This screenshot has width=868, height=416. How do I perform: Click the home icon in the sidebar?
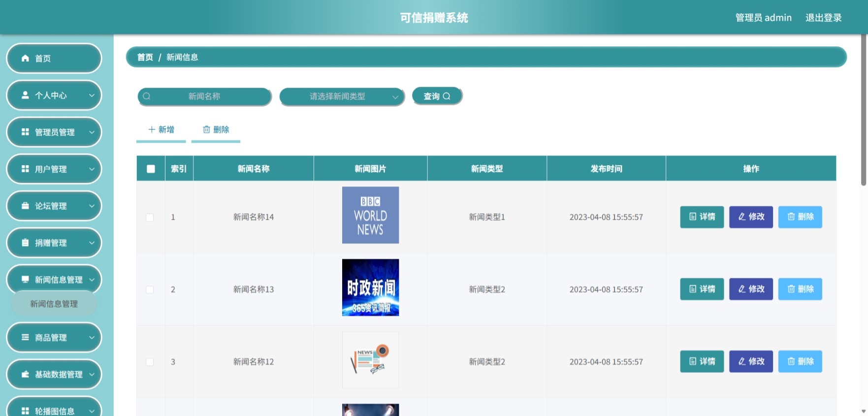[x=25, y=58]
